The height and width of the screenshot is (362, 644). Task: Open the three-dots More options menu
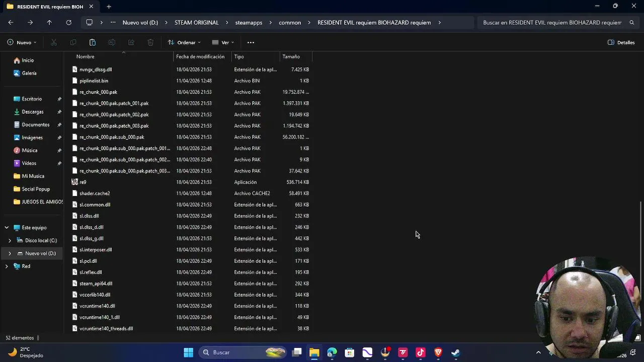point(251,42)
